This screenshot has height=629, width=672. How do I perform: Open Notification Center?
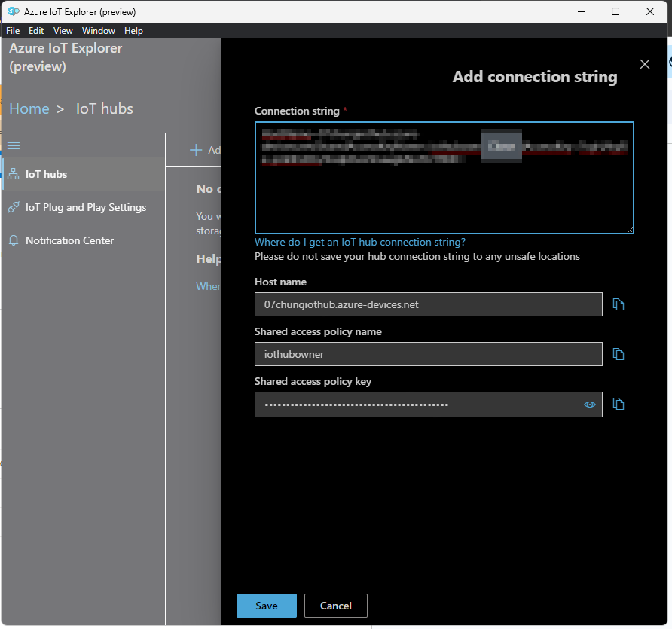click(84, 240)
